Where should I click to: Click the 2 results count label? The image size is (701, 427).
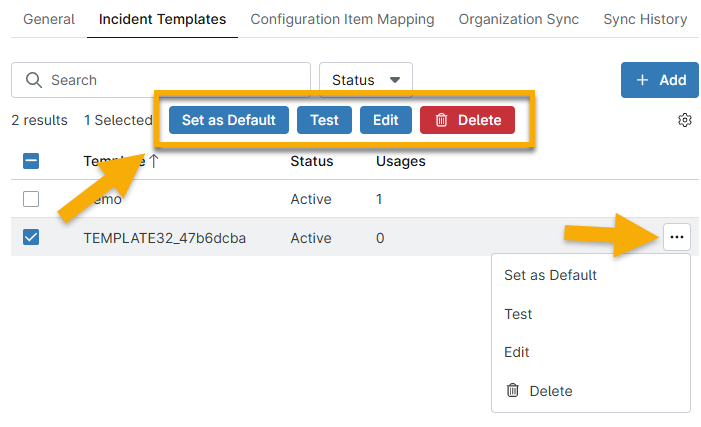(x=39, y=120)
